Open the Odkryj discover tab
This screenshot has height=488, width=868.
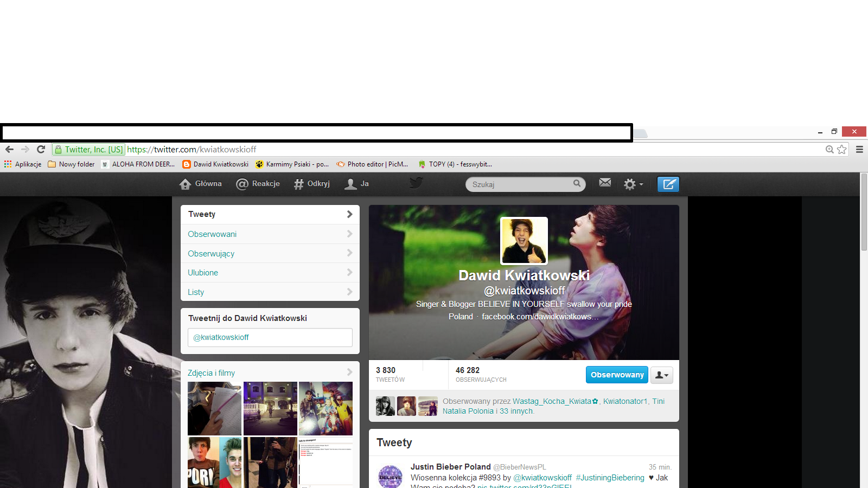point(312,184)
